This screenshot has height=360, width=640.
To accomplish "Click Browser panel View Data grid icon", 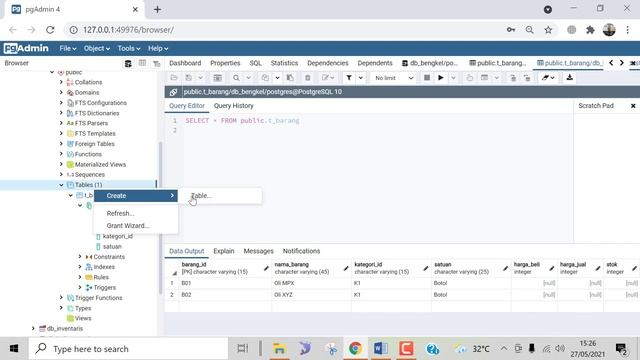I will click(142, 63).
